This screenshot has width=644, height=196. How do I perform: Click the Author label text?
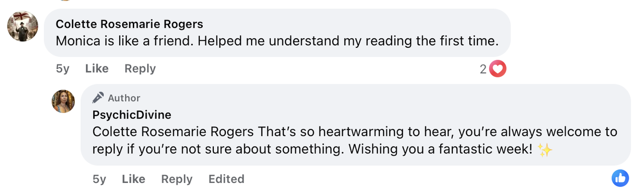coord(124,98)
